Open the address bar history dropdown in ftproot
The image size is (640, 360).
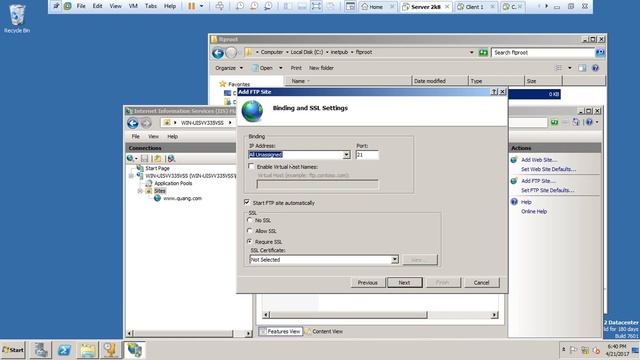471,52
